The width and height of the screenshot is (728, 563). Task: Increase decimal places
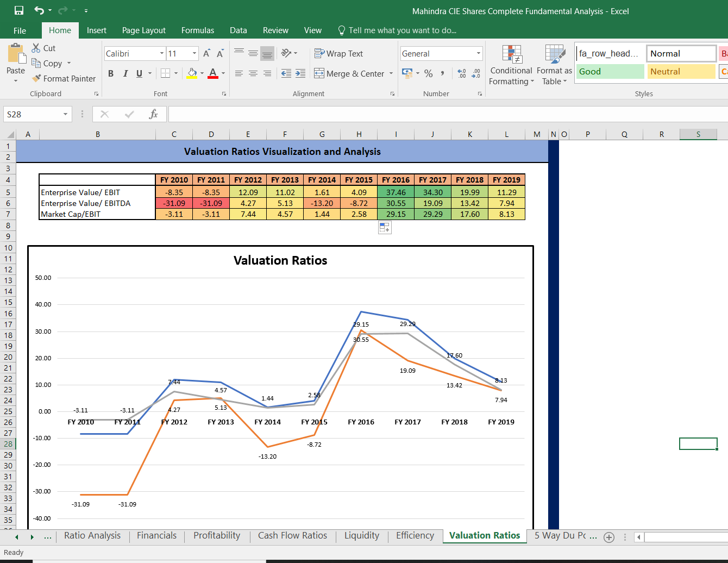tap(462, 73)
